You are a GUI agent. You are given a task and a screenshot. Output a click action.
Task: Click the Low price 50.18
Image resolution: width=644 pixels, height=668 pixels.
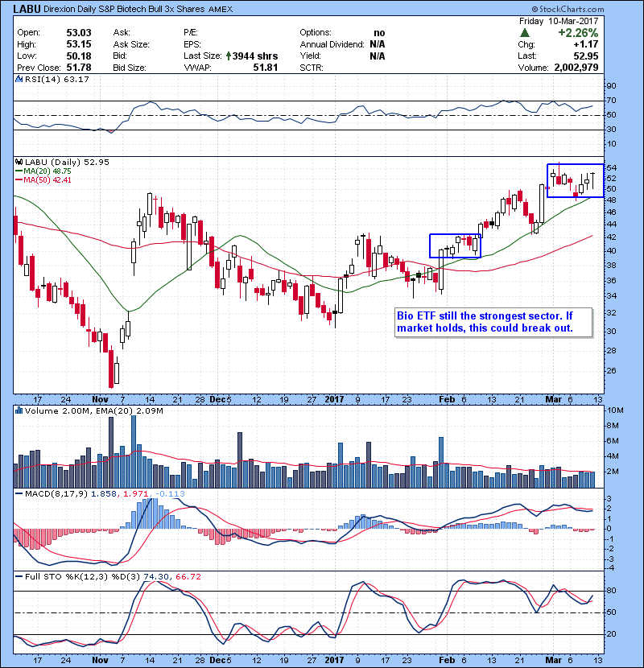coord(79,56)
